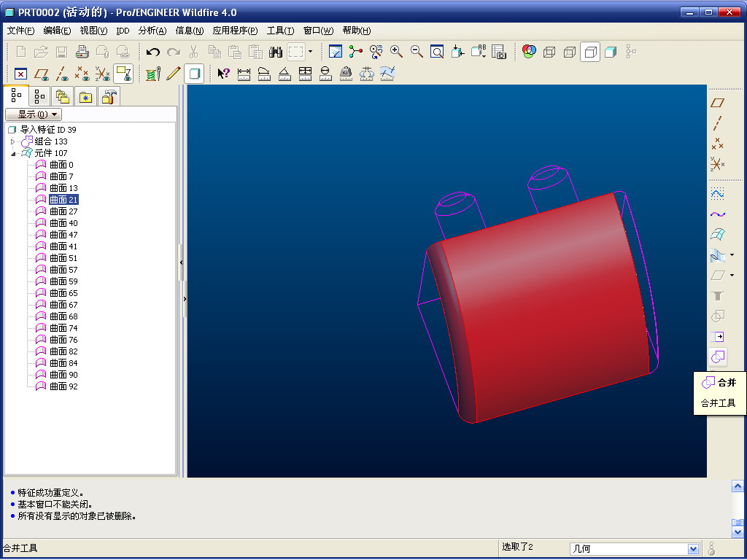
Task: Toggle datum axes display
Action: [62, 74]
